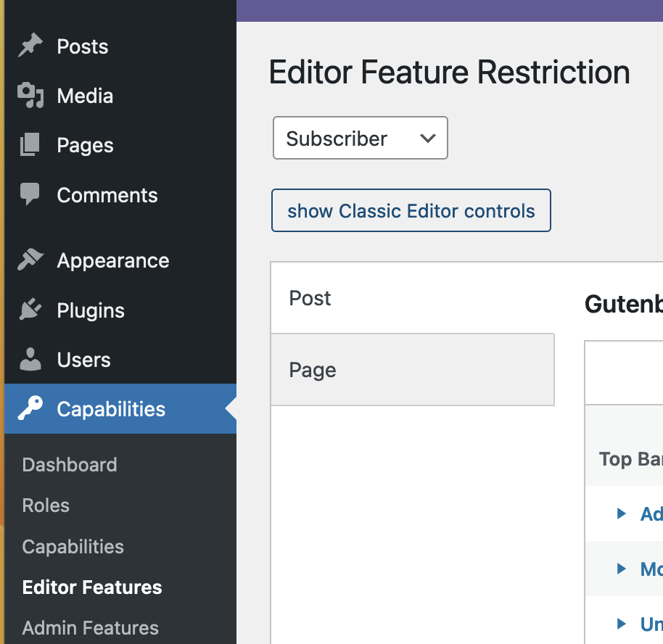
Task: Click the Appearance paintbrush icon
Action: [30, 260]
